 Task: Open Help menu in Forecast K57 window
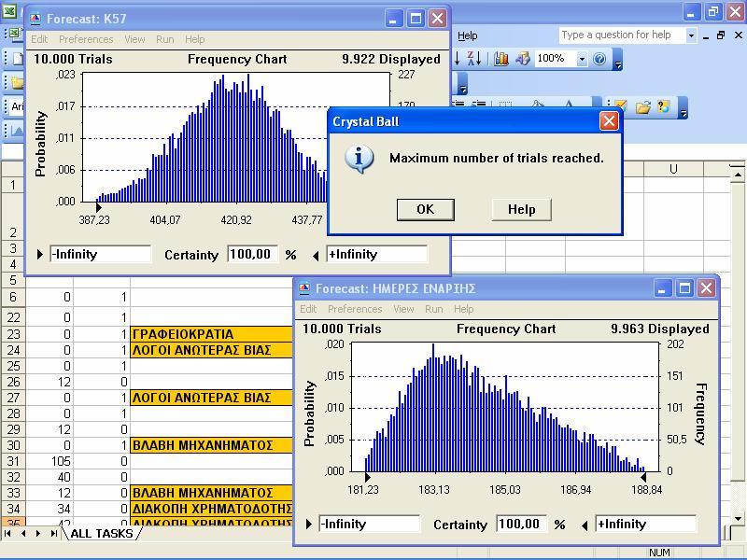point(195,39)
